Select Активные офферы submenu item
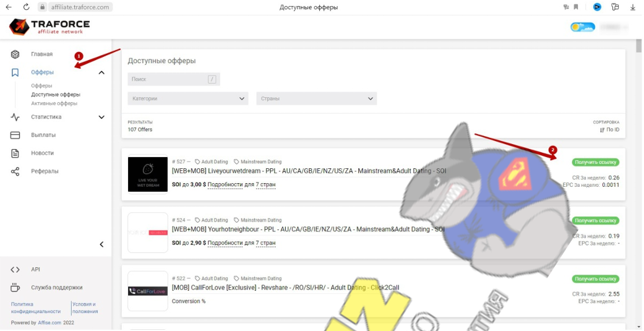 pyautogui.click(x=54, y=103)
